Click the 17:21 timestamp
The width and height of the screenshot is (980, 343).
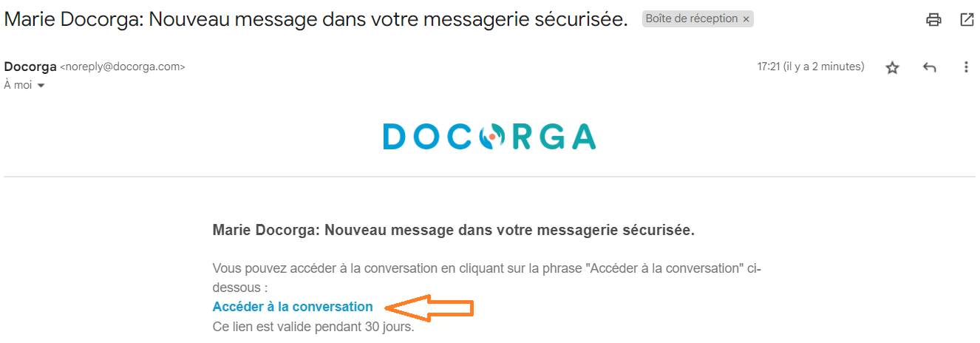tap(810, 67)
